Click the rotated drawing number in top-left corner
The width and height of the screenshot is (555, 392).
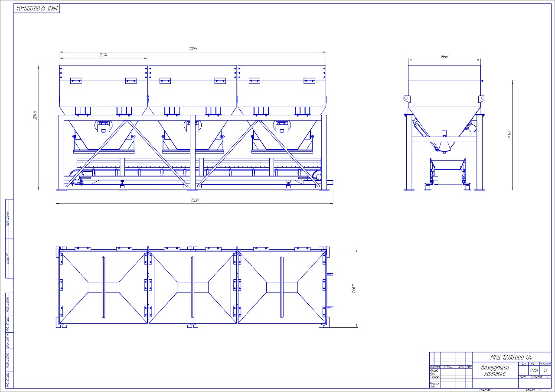pyautogui.click(x=37, y=8)
